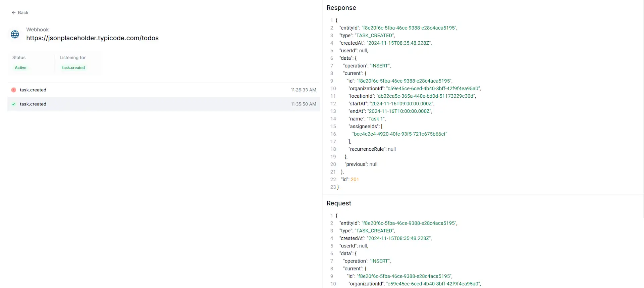Click the red failed-status icon for task.created
This screenshot has height=288, width=644.
(14, 90)
